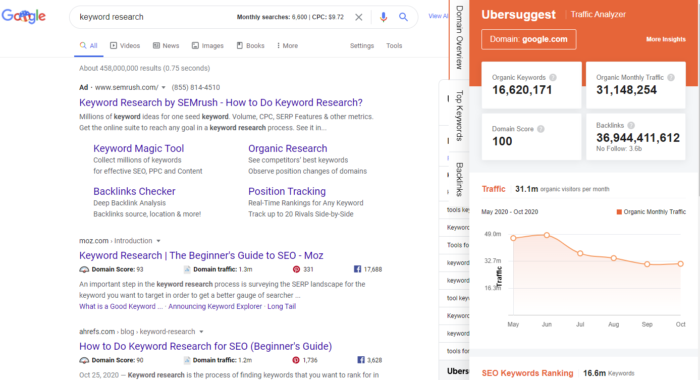Select the All results tab
Viewport: 700px width, 380px height.
coord(88,46)
